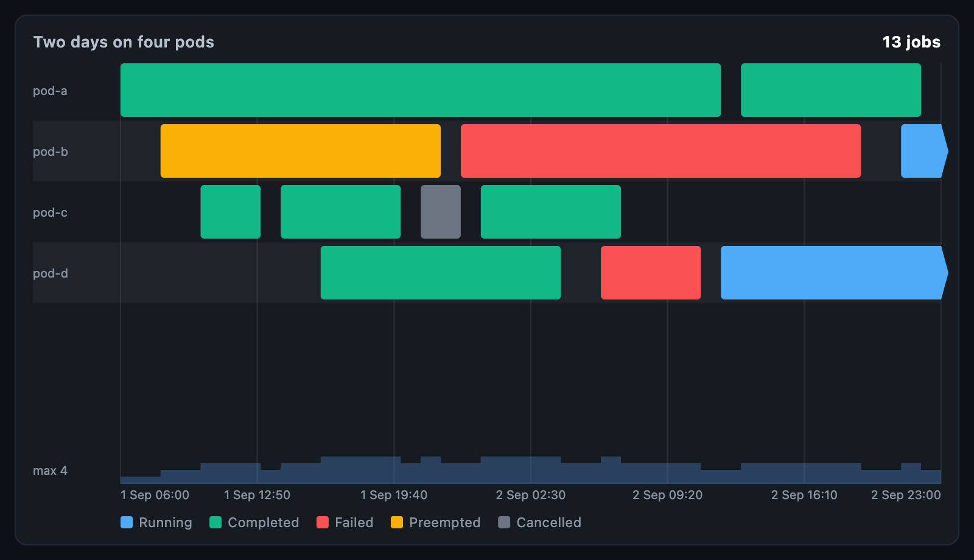Viewport: 974px width, 560px height.
Task: Click the '2 Sep 23:00' axis label
Action: (906, 495)
